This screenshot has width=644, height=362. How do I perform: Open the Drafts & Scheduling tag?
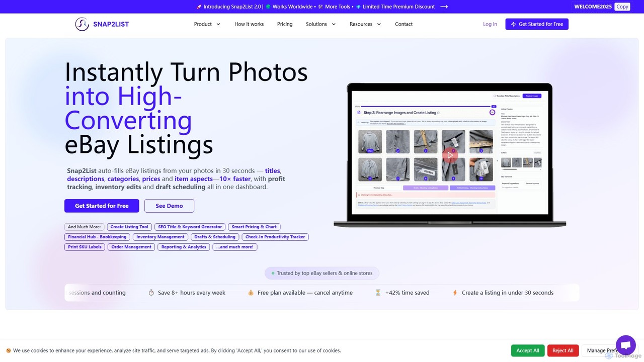[215, 237]
